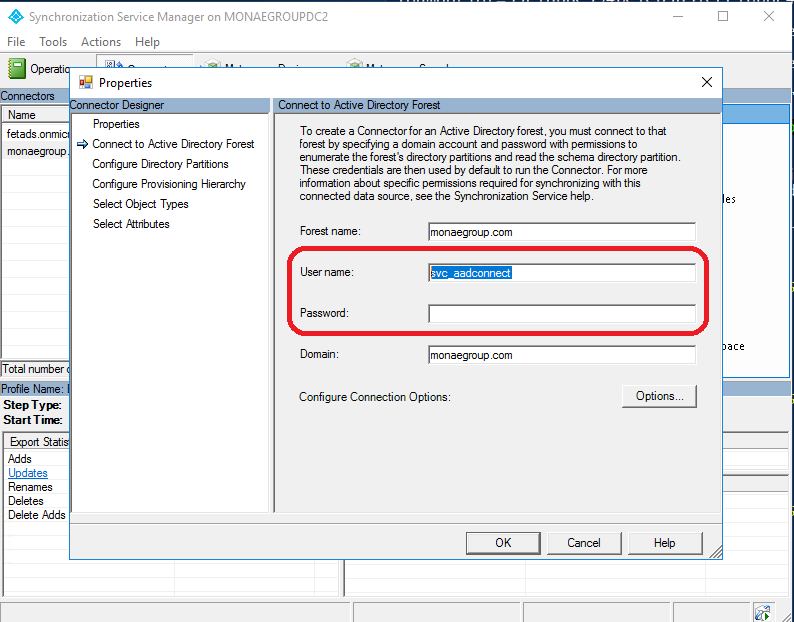Select Properties in Connector Designer list
Image resolution: width=794 pixels, height=622 pixels.
click(x=116, y=124)
